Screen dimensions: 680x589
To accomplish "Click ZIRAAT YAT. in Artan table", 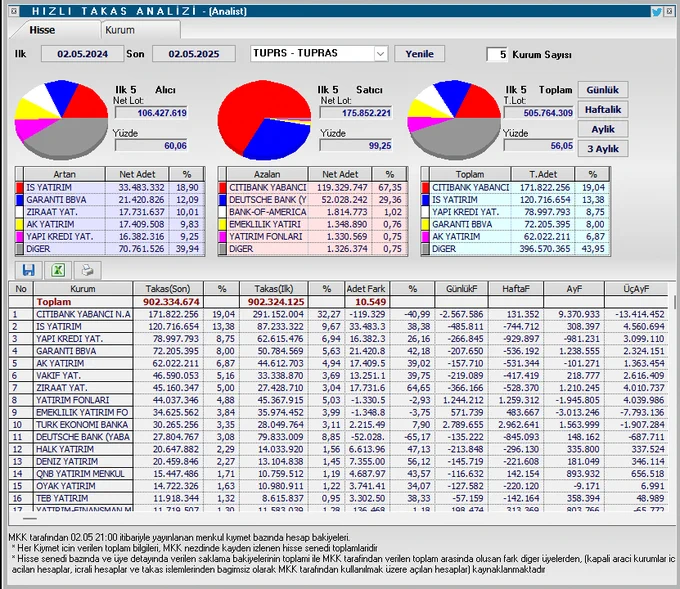I will (52, 212).
